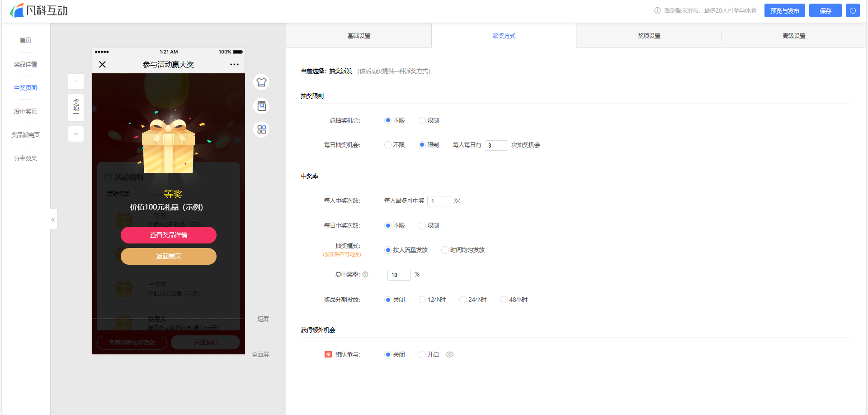The image size is (868, 415).
Task: Click the template page icon beside phone
Action: 261,106
